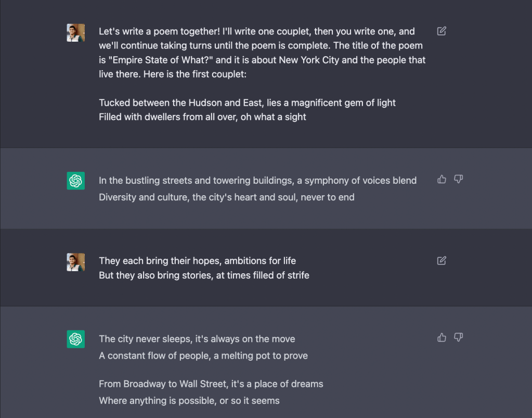The height and width of the screenshot is (418, 532).
Task: Click the text "They each bring their hopes"
Action: pos(197,261)
